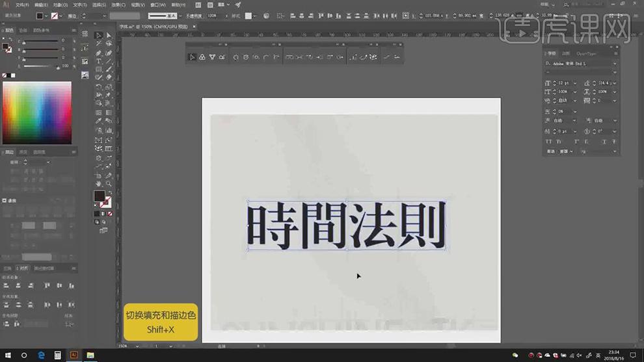The image size is (644, 362).
Task: Click the 時間法則 text on artboard
Action: [x=346, y=226]
